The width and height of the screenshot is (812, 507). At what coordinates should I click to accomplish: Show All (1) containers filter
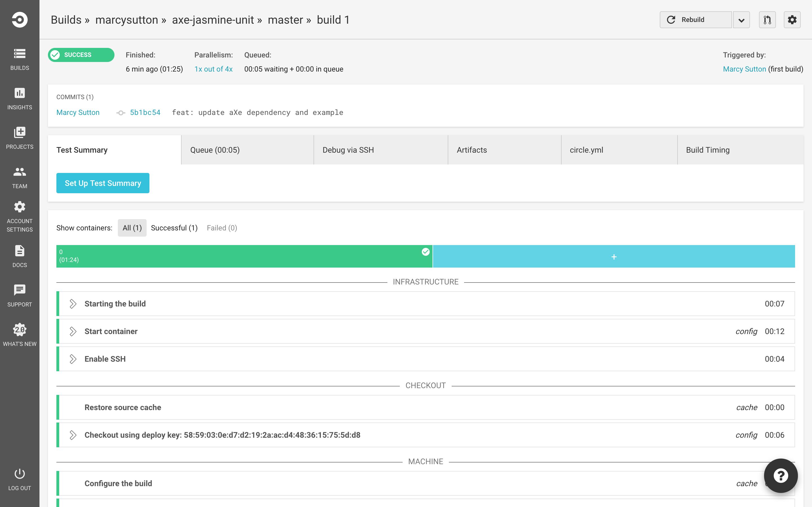[x=132, y=228]
